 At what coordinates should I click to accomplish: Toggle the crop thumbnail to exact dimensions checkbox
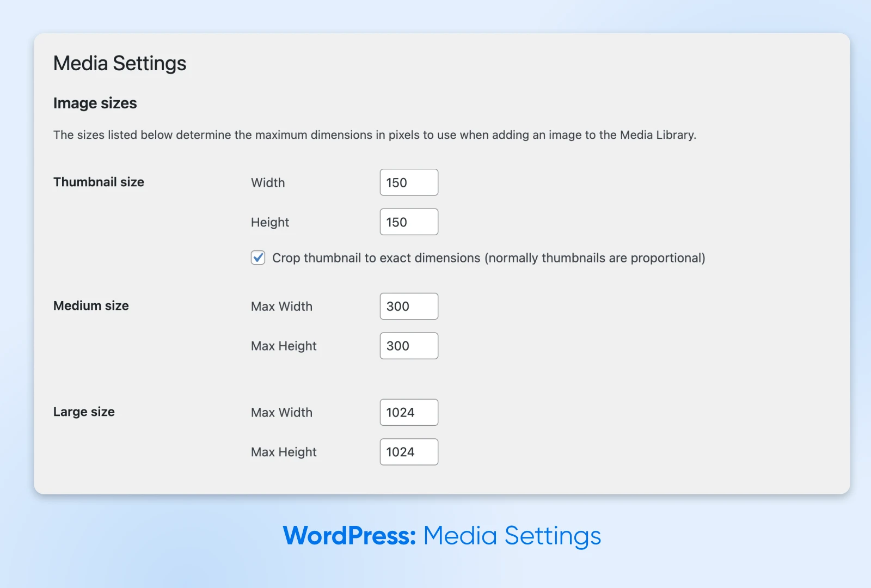coord(258,258)
